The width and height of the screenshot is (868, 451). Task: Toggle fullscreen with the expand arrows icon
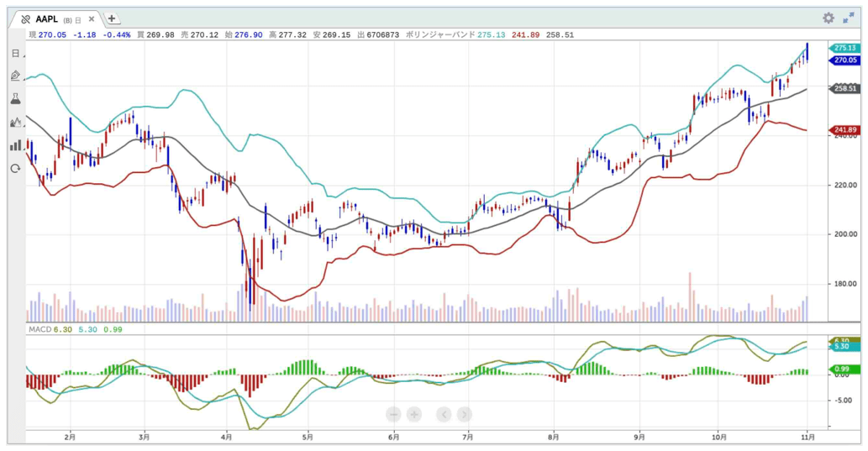[x=849, y=18]
